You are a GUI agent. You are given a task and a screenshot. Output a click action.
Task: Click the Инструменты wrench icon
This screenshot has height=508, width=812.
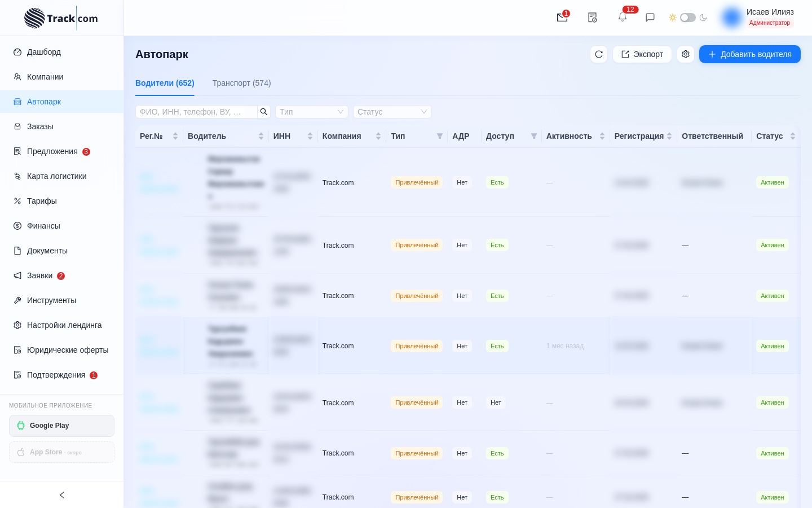(17, 300)
